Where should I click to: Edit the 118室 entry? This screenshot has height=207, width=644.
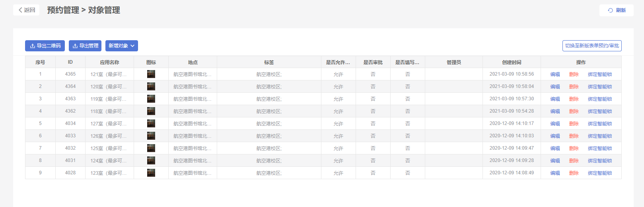tap(555, 111)
